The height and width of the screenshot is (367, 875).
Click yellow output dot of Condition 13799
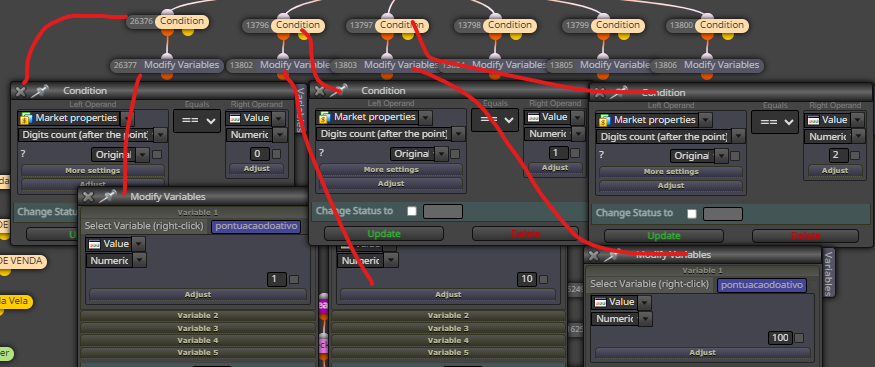[623, 35]
